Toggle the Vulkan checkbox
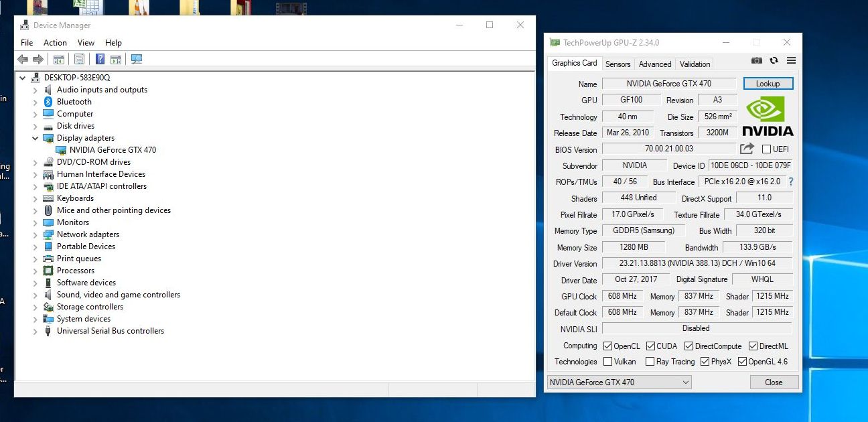 (x=607, y=362)
